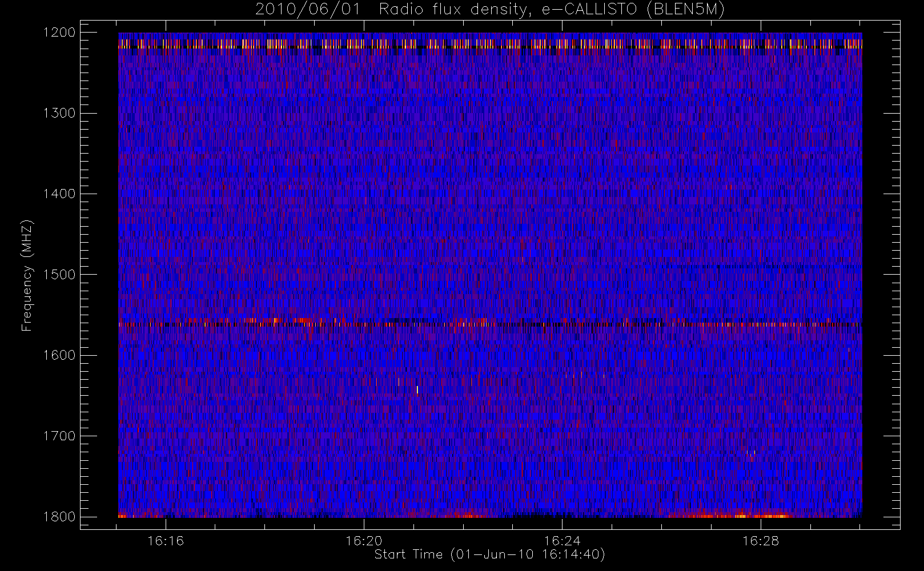Click the 1300 frequency tick label
Viewport: 924px width, 571px height.
click(x=59, y=113)
